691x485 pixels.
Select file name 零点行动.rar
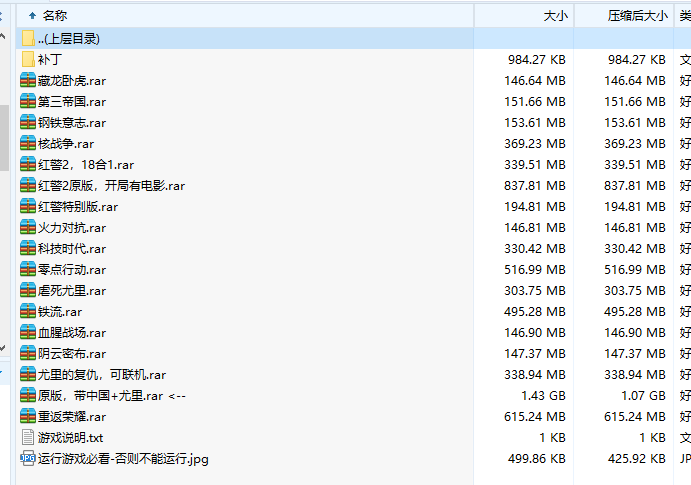(x=72, y=270)
